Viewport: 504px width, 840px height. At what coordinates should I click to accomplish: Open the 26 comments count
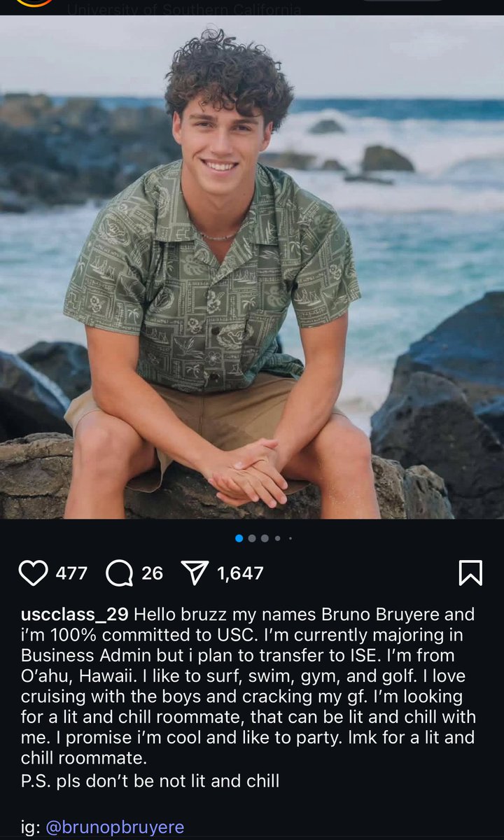[152, 573]
